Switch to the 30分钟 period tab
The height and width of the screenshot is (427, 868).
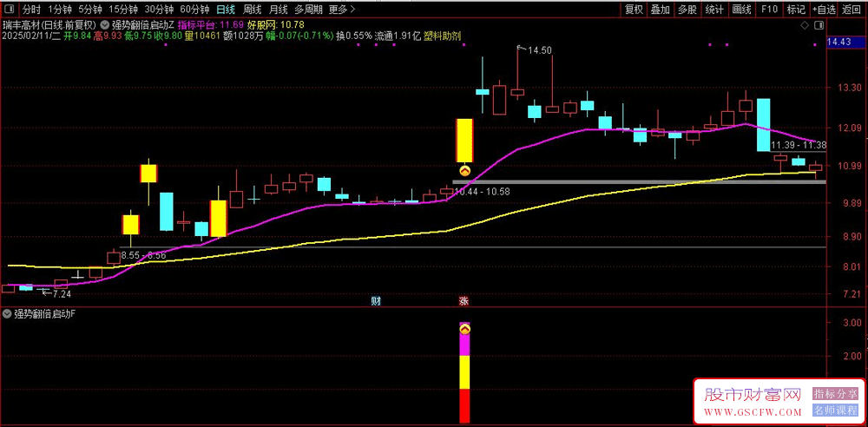click(160, 10)
